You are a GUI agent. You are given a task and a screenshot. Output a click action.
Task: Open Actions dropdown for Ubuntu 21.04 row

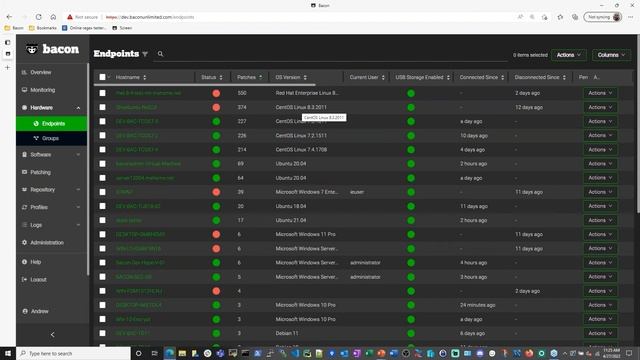coord(600,220)
